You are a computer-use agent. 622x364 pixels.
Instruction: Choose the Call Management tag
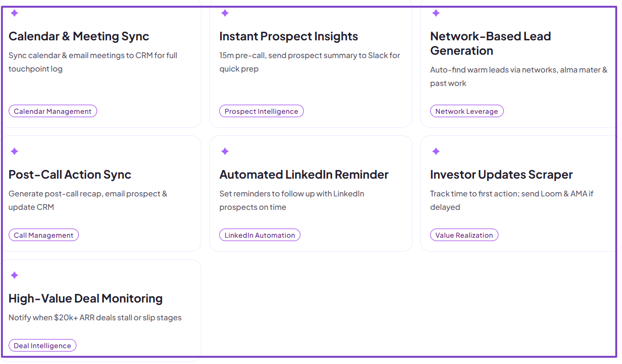click(43, 235)
